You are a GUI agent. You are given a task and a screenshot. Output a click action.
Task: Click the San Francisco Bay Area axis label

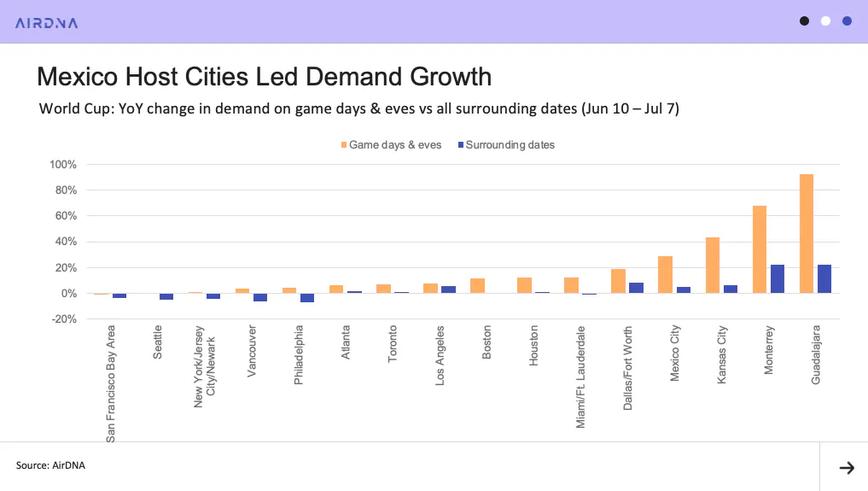[x=111, y=383]
